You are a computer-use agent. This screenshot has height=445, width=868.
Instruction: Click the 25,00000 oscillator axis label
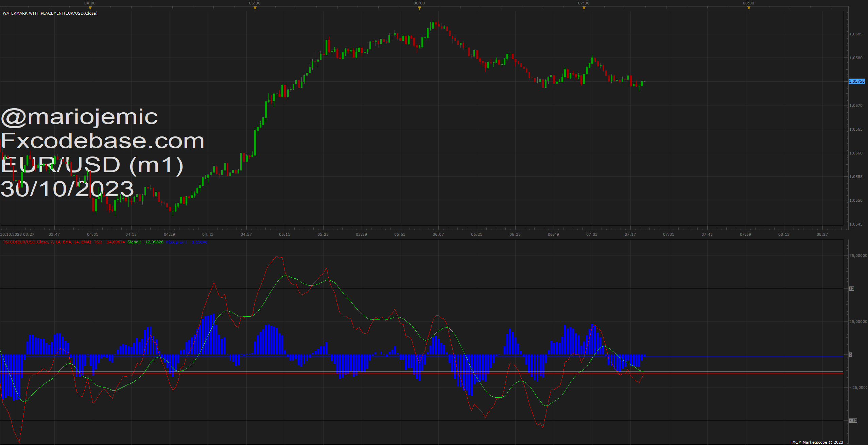point(858,322)
